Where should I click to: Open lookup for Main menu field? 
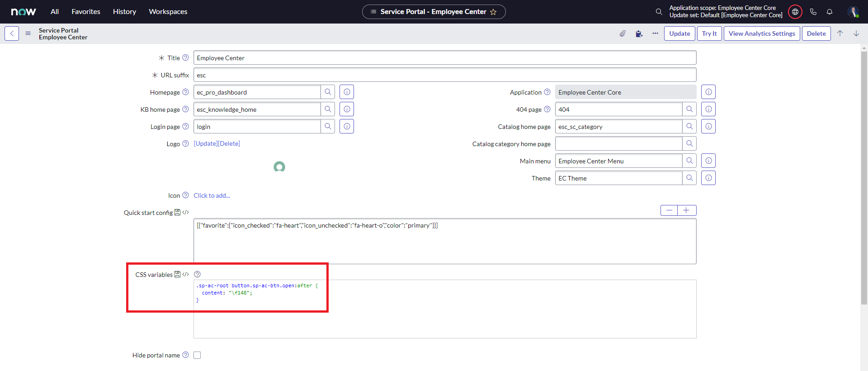(689, 161)
